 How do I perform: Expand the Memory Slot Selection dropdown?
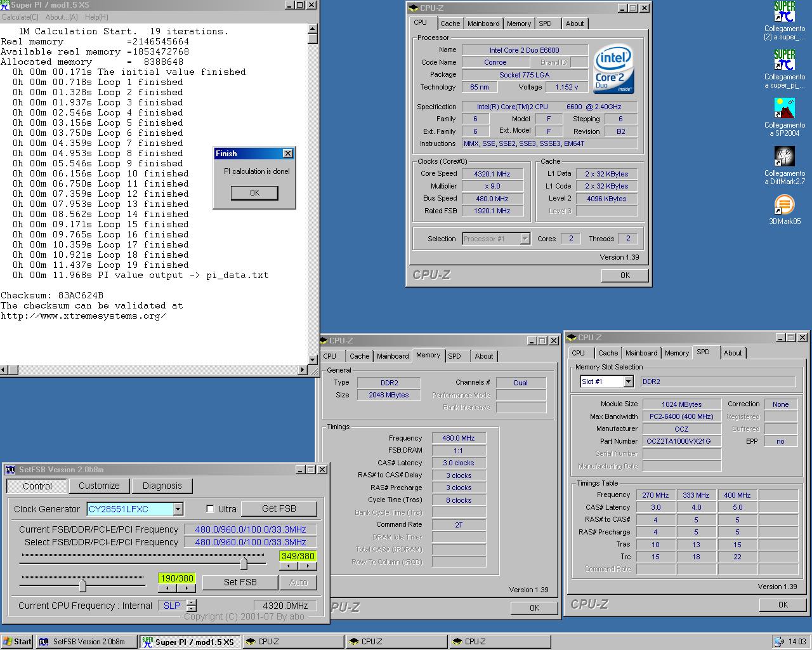(x=628, y=381)
